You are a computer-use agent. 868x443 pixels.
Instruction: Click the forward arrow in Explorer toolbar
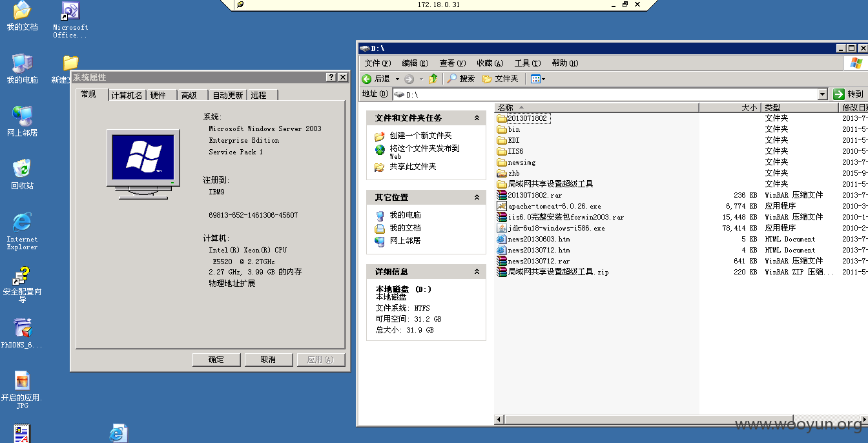(409, 79)
